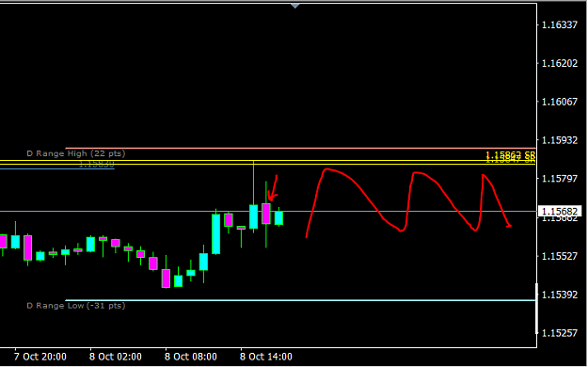Click the 8 Oct 08:00 time label
This screenshot has height=367, width=588.
point(190,357)
